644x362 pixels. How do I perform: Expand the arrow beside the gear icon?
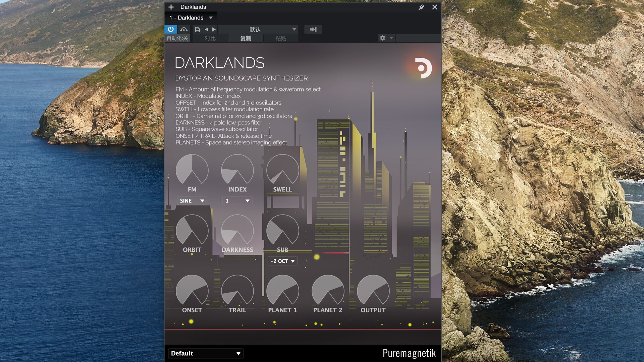coord(391,38)
